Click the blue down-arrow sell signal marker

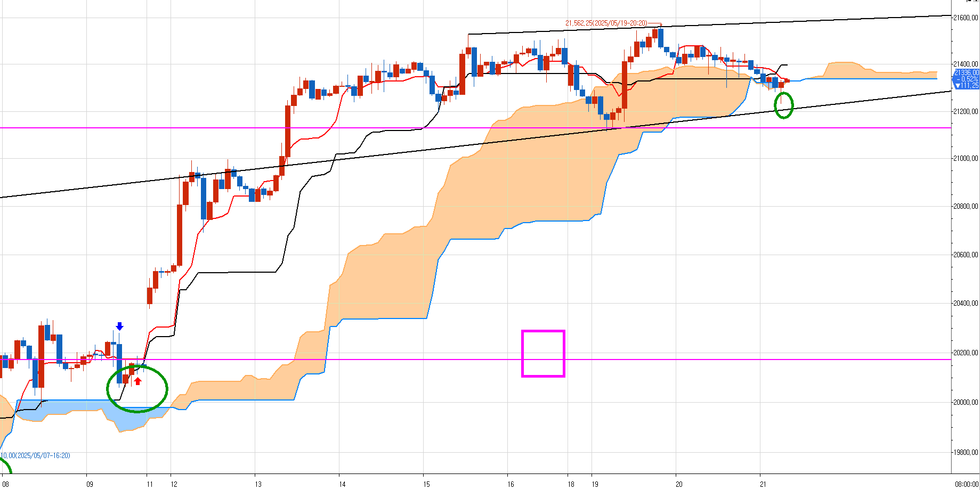click(x=120, y=326)
